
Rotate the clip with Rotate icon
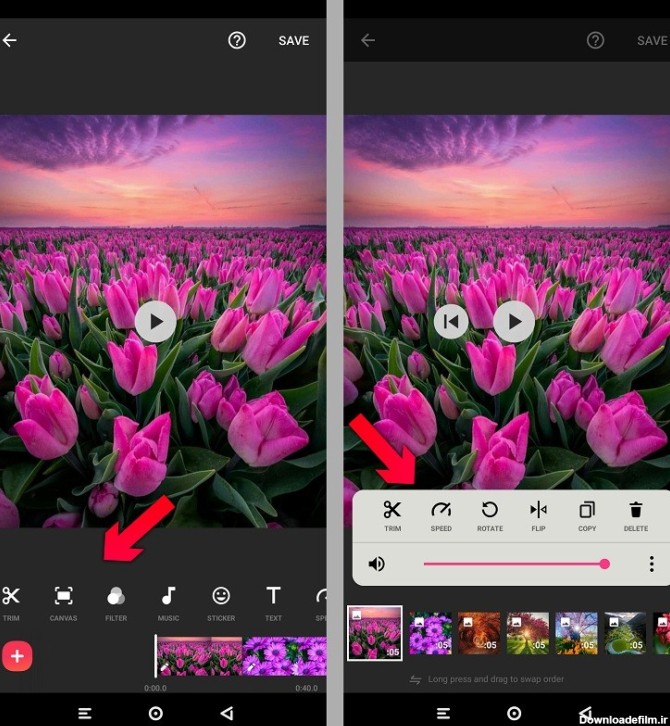pyautogui.click(x=490, y=511)
